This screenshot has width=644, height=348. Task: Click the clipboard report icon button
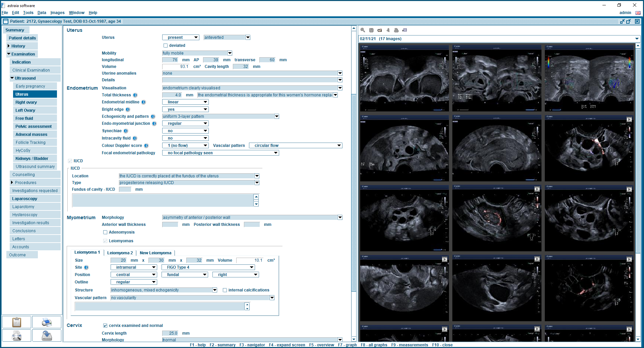16,322
